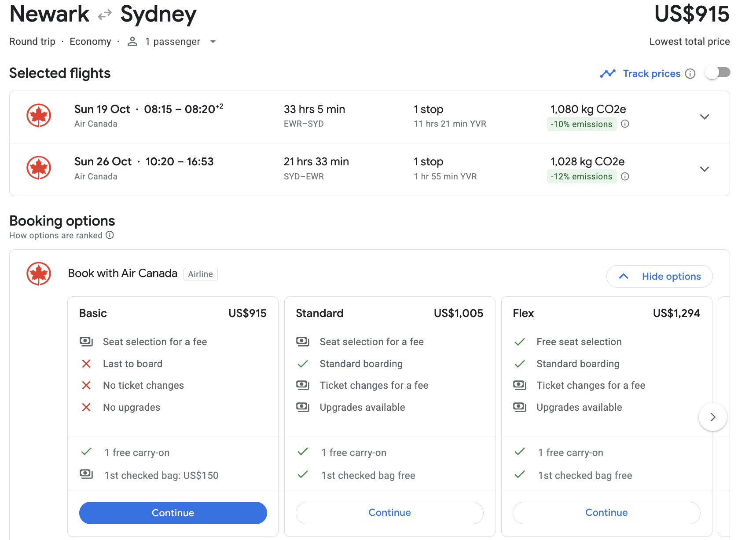The image size is (756, 540).
Task: Click 'How options are ranked' text
Action: coord(56,235)
